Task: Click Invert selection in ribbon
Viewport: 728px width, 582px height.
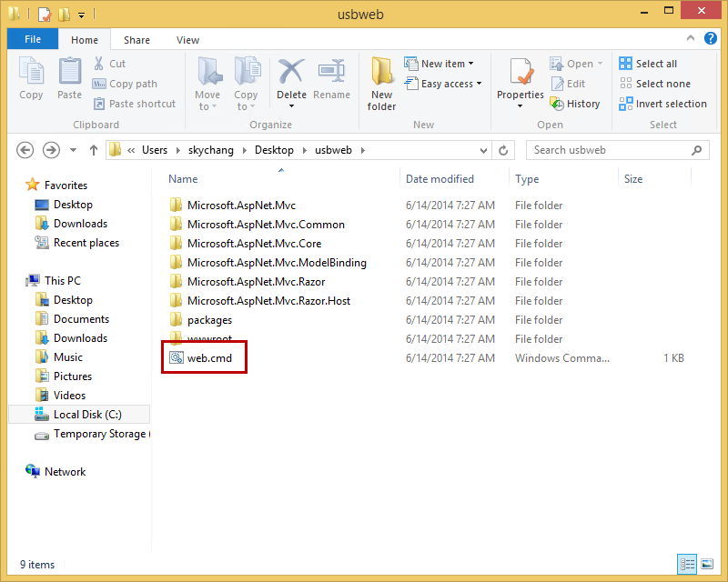Action: [x=663, y=104]
